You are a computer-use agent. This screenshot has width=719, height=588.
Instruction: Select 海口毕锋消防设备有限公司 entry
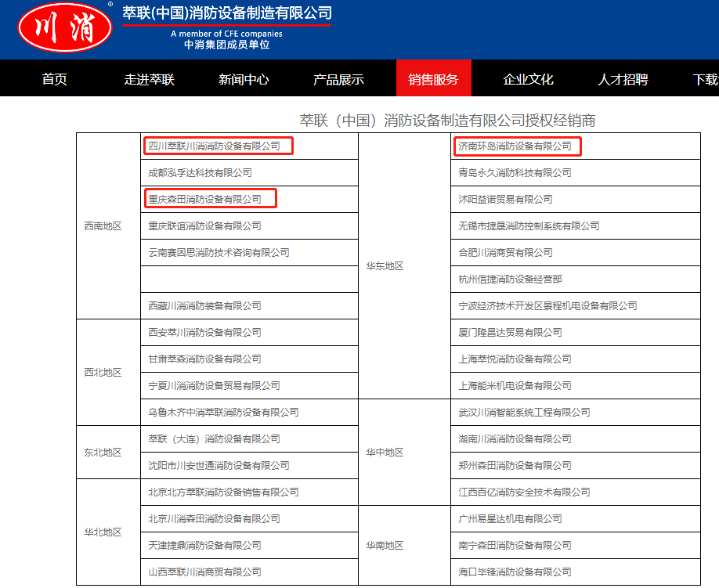click(515, 572)
